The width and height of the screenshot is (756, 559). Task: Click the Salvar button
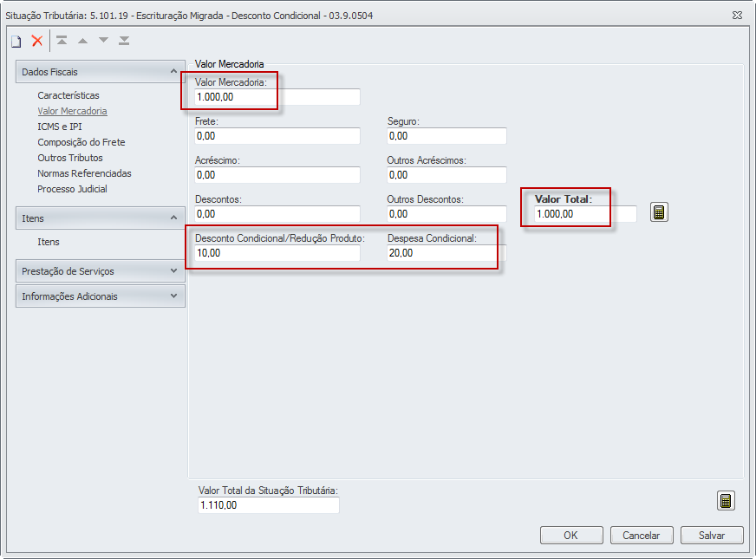711,536
